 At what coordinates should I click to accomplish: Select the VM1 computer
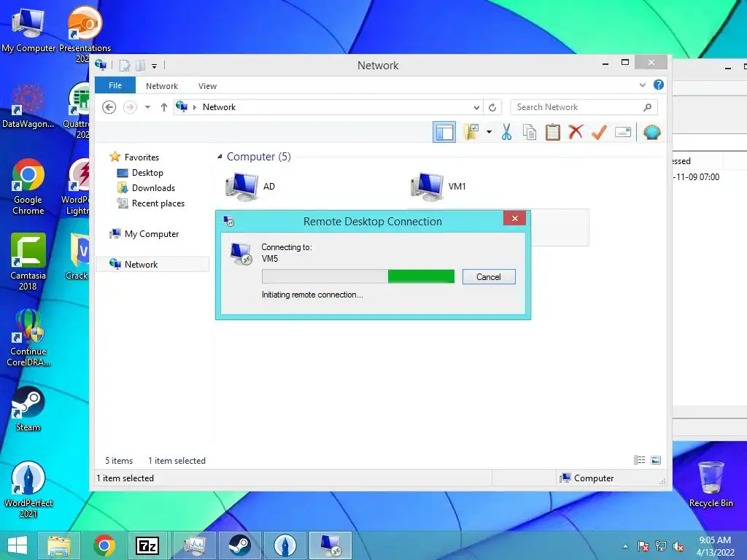438,187
